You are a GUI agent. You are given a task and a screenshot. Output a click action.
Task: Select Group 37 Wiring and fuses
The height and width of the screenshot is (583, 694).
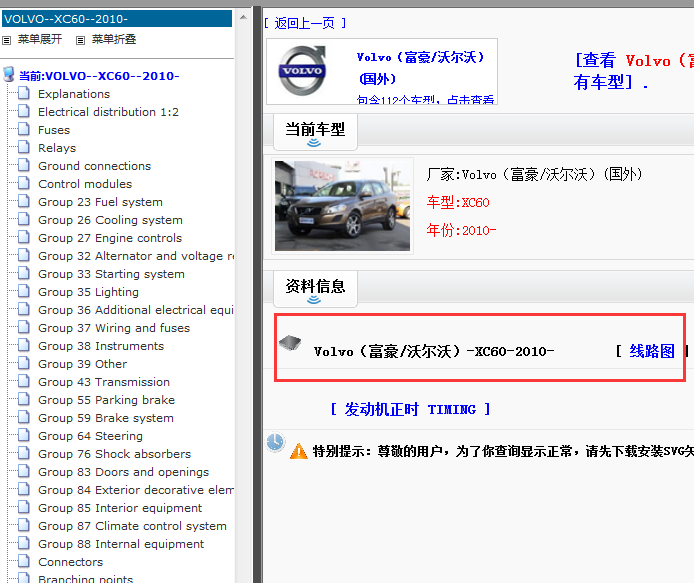point(114,328)
